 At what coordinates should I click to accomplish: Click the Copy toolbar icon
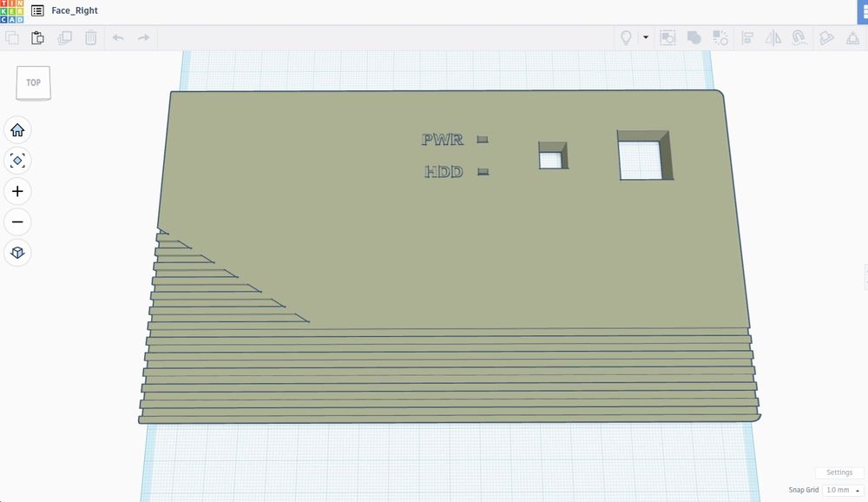click(x=12, y=37)
